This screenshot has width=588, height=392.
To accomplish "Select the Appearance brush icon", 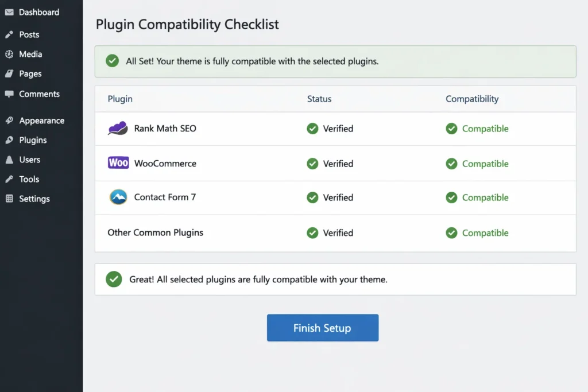I will 9,121.
